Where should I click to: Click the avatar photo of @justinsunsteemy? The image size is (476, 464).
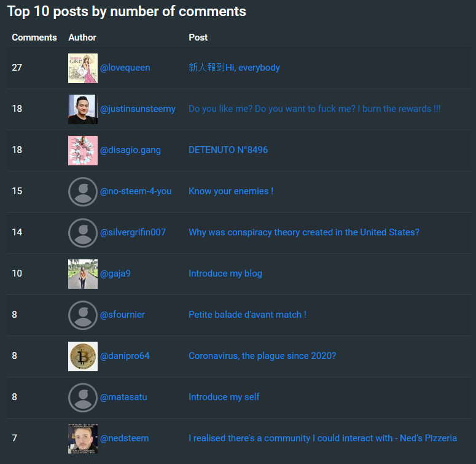tap(82, 109)
